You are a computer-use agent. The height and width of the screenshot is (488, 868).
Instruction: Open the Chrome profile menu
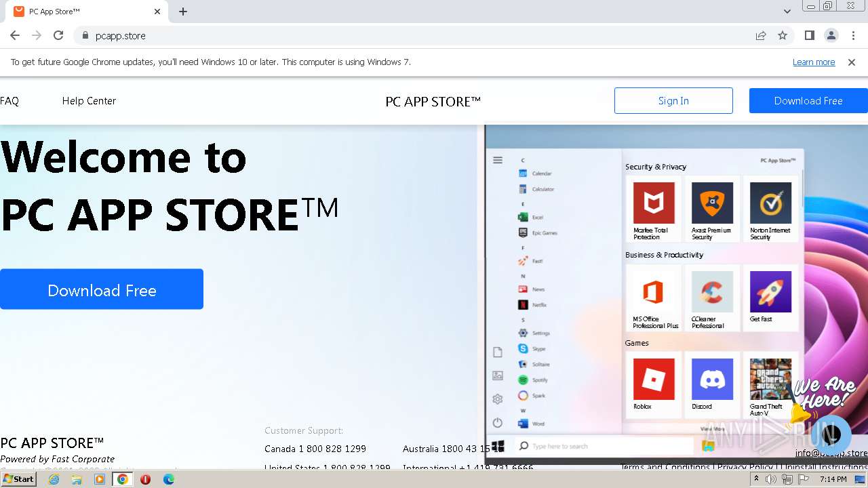831,35
